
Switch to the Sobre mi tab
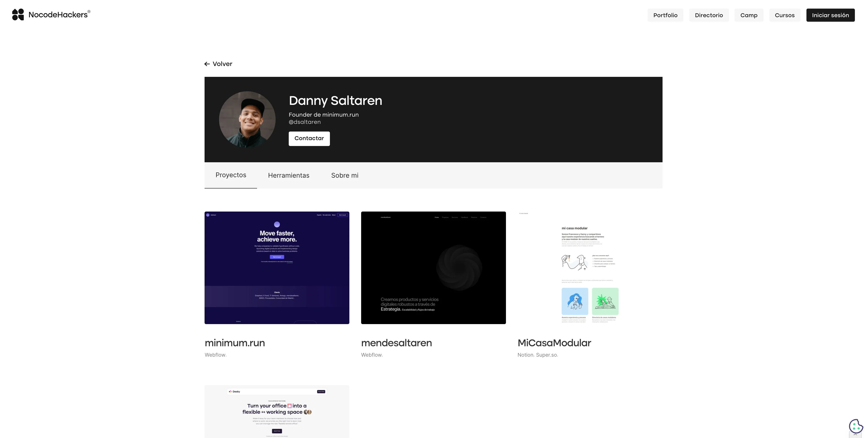tap(345, 175)
